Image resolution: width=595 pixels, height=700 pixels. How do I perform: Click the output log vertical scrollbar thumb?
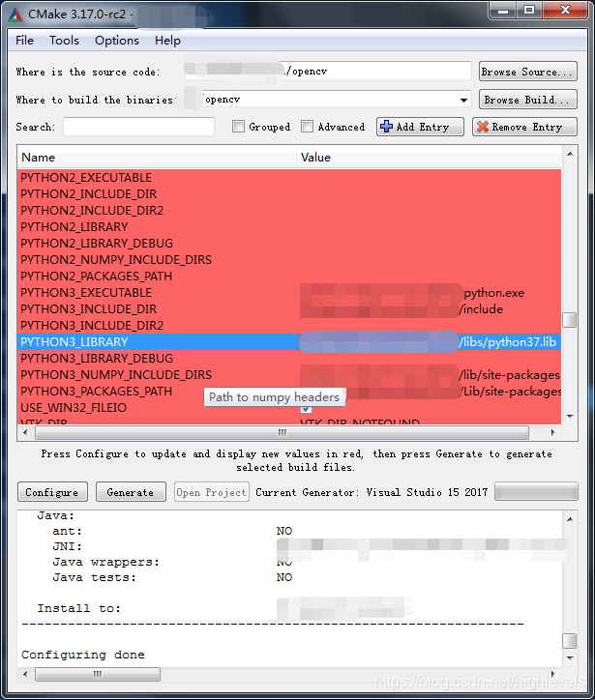click(570, 641)
